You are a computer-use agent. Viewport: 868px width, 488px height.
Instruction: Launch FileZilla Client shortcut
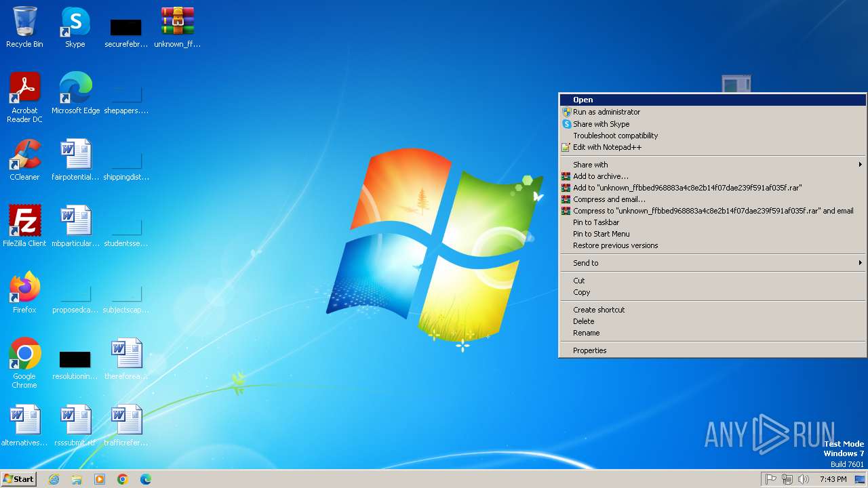pyautogui.click(x=24, y=226)
